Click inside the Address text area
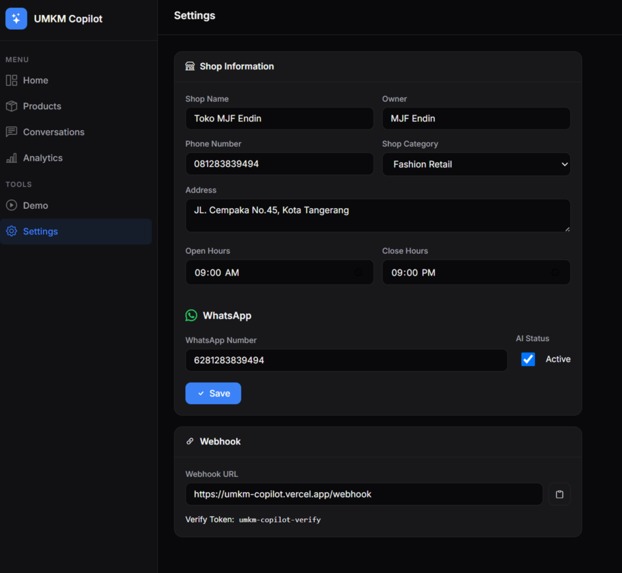 pos(378,215)
